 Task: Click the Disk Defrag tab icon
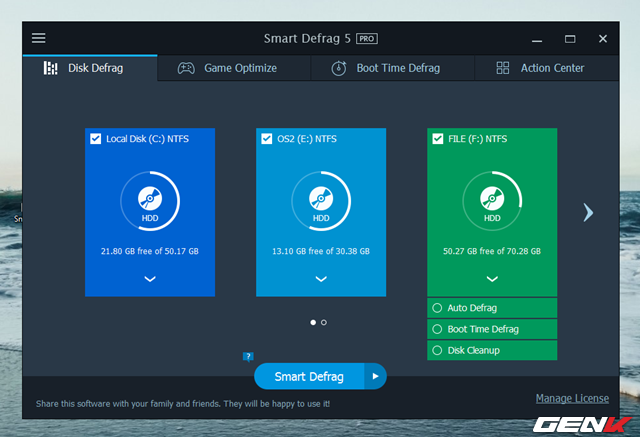point(51,68)
